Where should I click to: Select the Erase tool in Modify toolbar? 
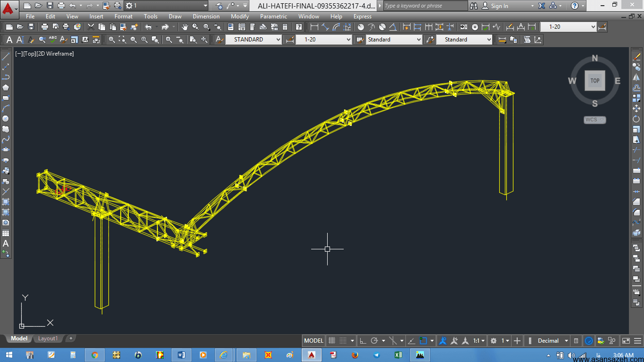(x=637, y=57)
